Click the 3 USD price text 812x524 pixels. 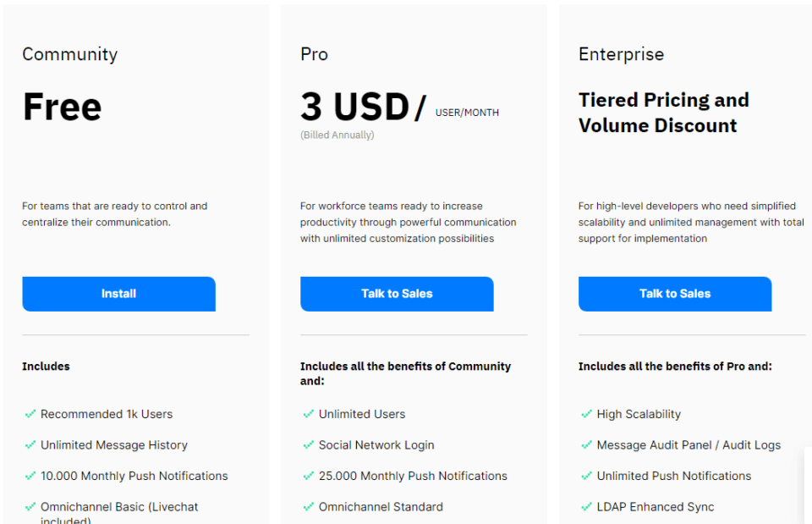click(355, 108)
